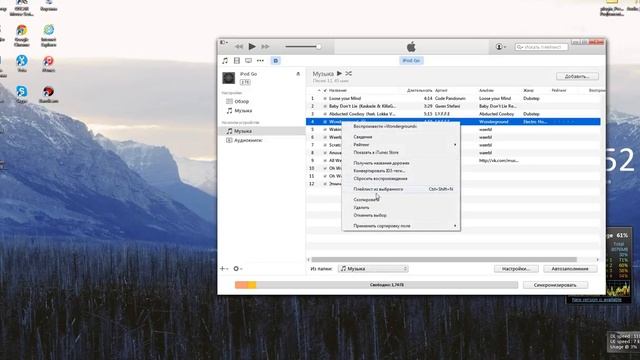The image size is (640, 360).
Task: Open Обзор in the settings sidebar
Action: 242,101
